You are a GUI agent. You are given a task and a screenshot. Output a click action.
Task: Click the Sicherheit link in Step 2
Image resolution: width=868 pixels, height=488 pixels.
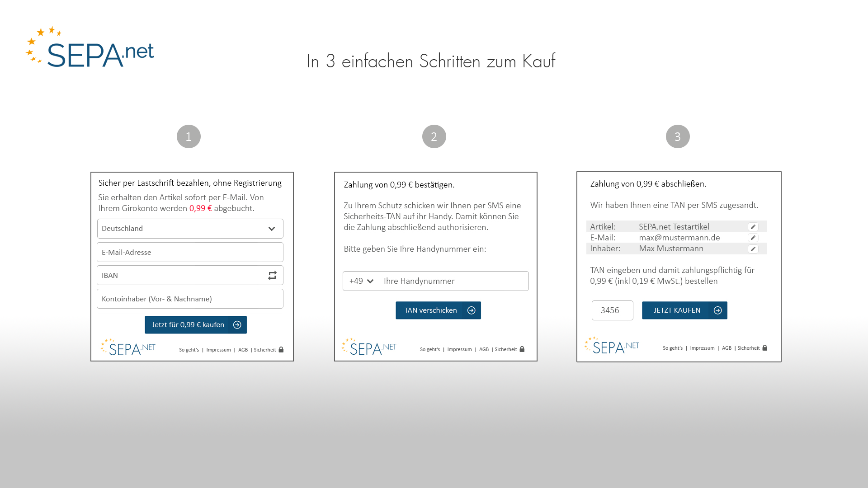pyautogui.click(x=505, y=349)
